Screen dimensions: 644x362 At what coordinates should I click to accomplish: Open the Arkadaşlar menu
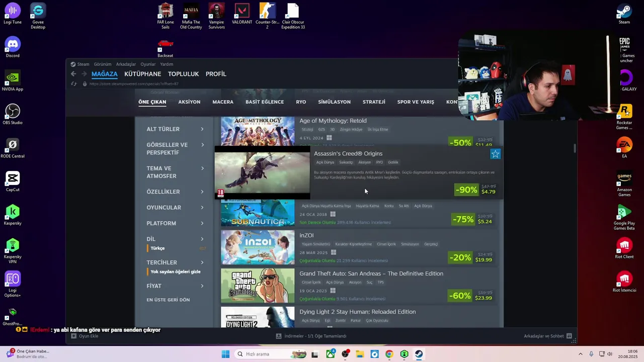(126, 64)
